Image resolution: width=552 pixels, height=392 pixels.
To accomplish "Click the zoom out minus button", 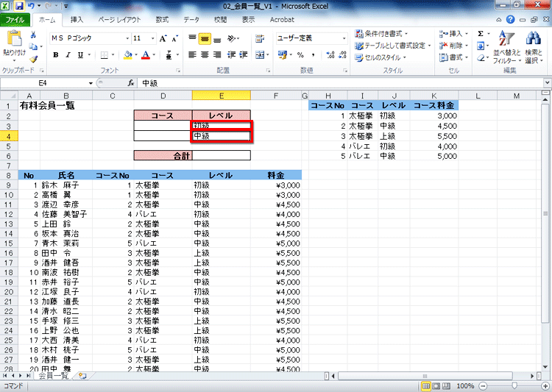I will point(483,386).
